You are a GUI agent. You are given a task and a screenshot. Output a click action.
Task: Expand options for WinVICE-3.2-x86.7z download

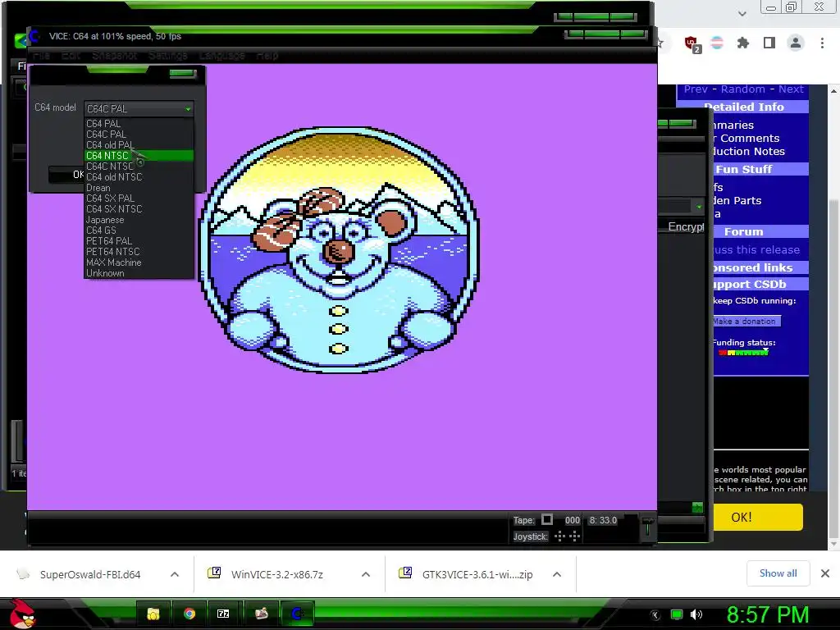tap(366, 574)
